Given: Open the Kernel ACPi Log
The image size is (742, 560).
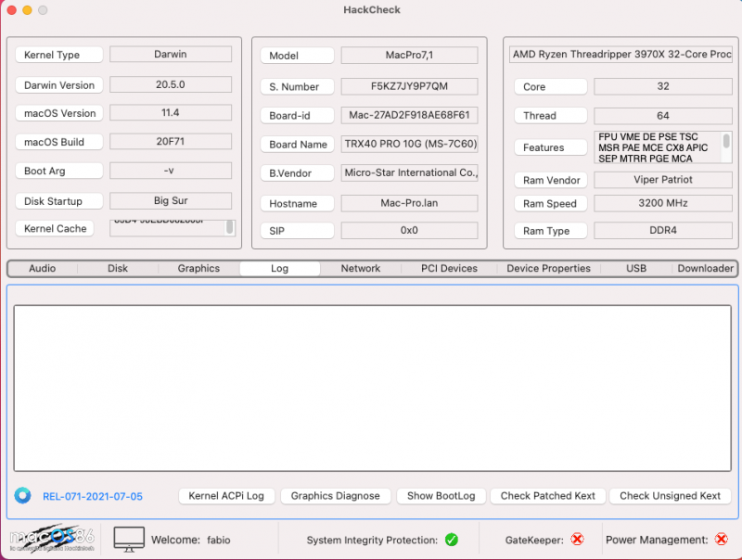Looking at the screenshot, I should [226, 495].
